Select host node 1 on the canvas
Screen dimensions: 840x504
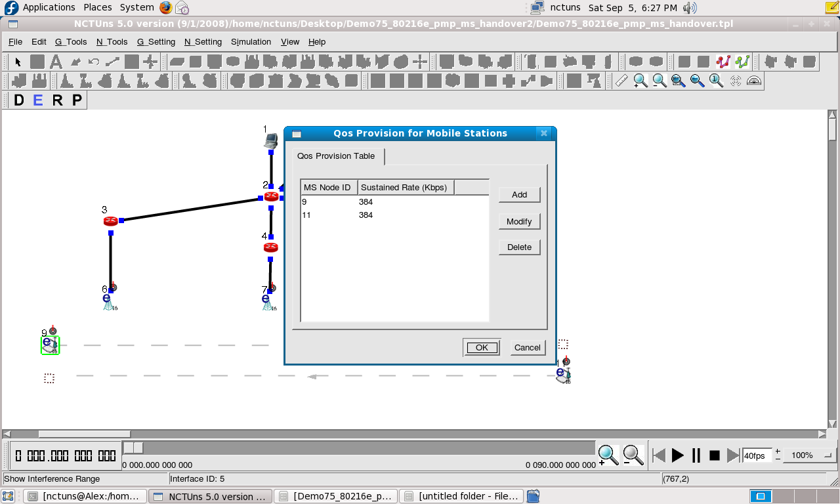click(x=270, y=140)
